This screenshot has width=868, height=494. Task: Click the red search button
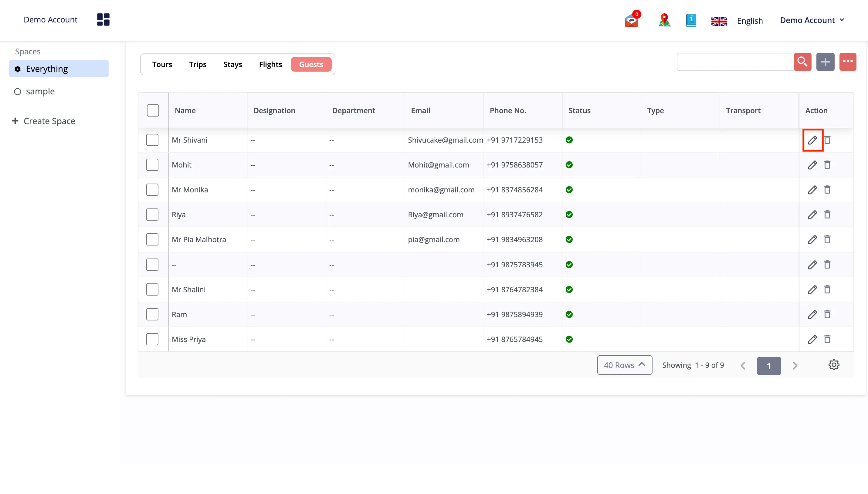click(802, 62)
